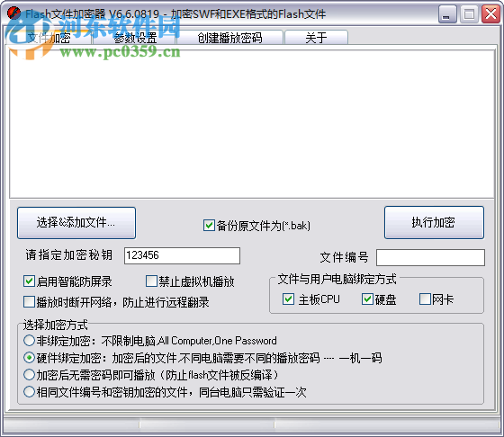Enable 播放时断开网络 checkbox
Viewport: 504px width, 437px height.
[x=29, y=302]
